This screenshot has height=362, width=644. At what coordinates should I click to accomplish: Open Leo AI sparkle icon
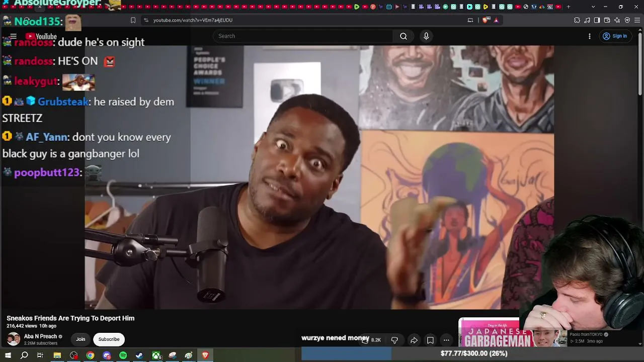[617, 20]
